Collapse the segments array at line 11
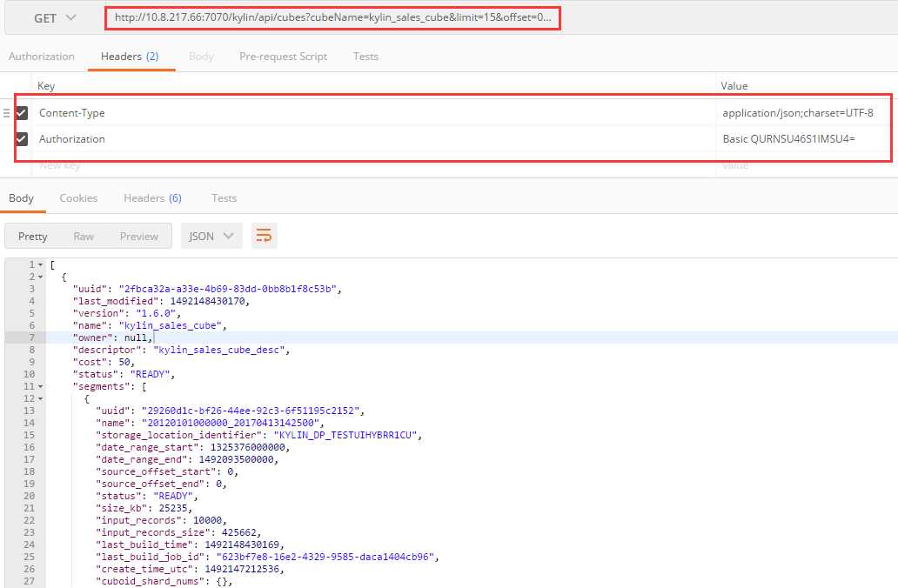 tap(40, 386)
